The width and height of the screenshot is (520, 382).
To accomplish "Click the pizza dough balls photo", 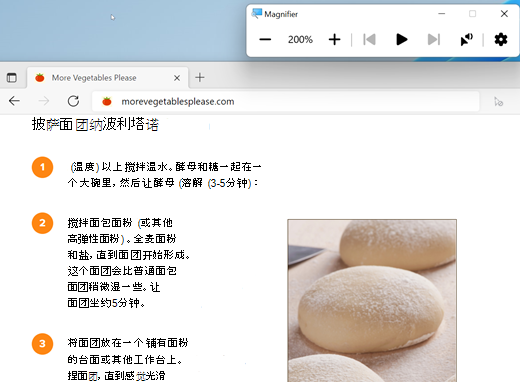I will click(372, 301).
